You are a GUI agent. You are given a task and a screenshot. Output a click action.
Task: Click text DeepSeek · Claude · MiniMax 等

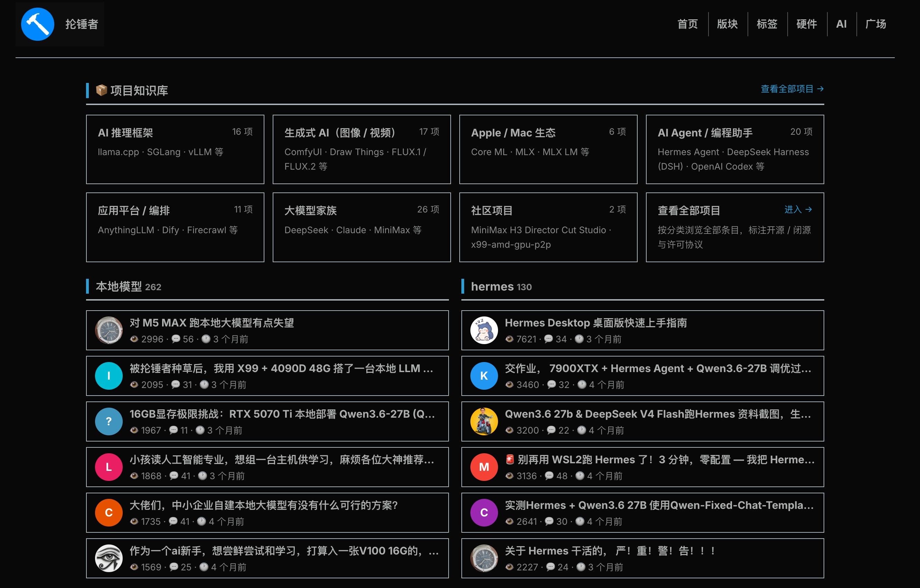click(353, 230)
